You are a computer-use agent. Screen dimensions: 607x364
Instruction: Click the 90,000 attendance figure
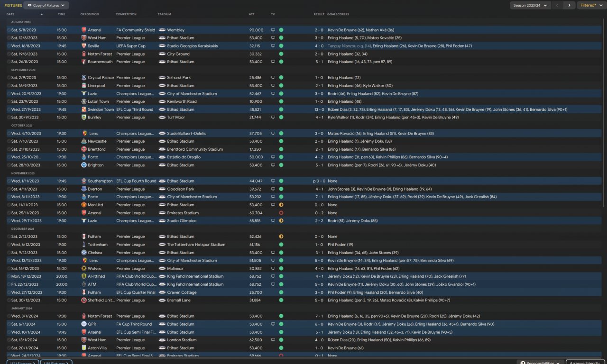(x=256, y=30)
